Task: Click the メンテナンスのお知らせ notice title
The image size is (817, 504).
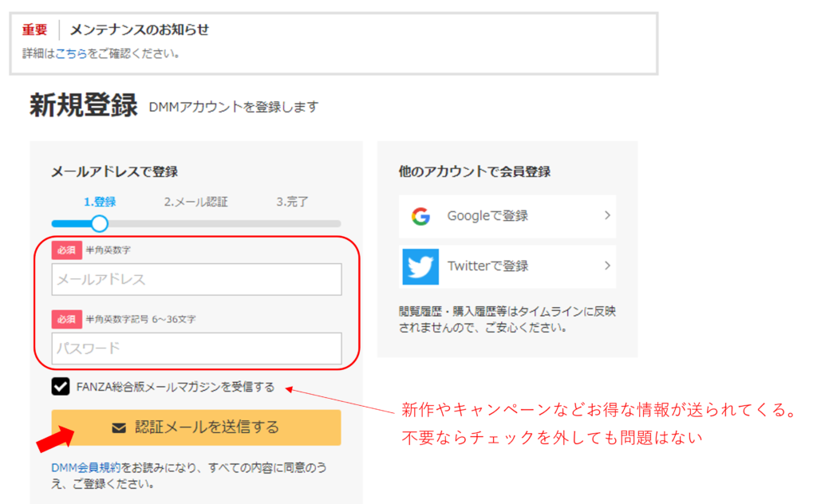Action: 139,30
